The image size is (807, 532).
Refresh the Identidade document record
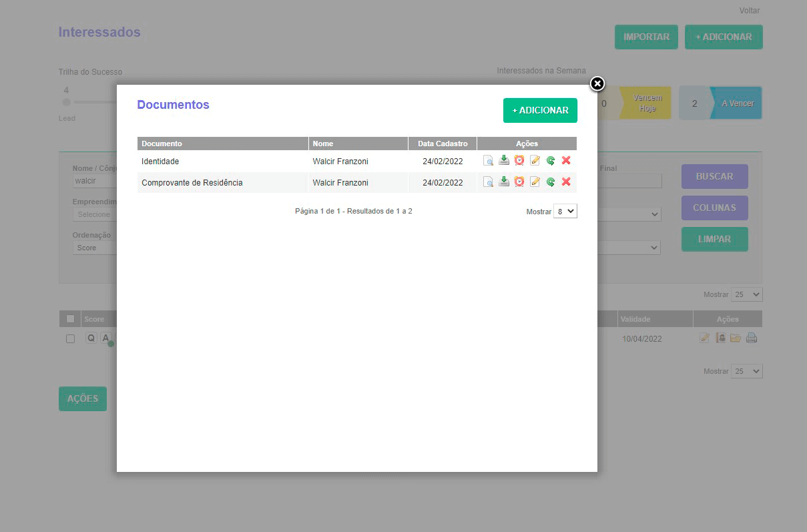click(551, 160)
